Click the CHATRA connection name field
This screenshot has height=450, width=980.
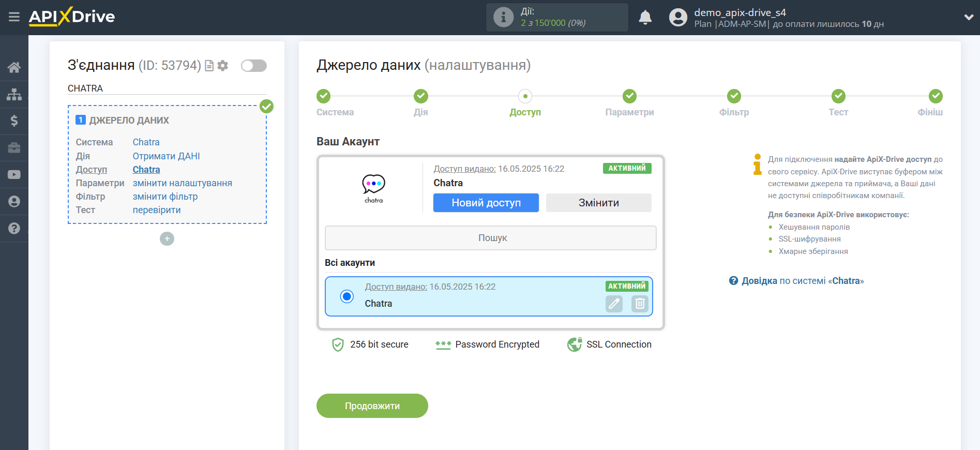[x=167, y=88]
